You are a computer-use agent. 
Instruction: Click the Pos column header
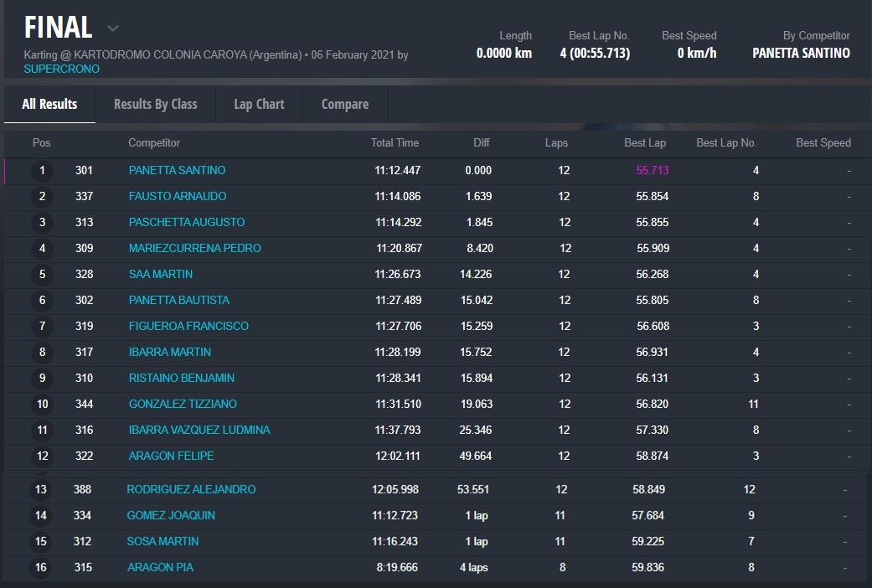pos(41,142)
